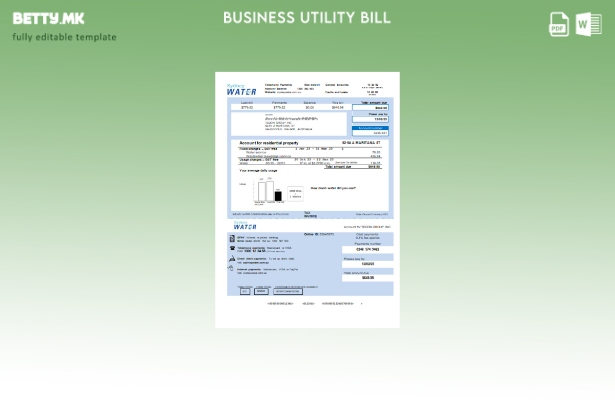The image size is (615, 400).
Task: Click the Total amount due box
Action: click(x=372, y=105)
